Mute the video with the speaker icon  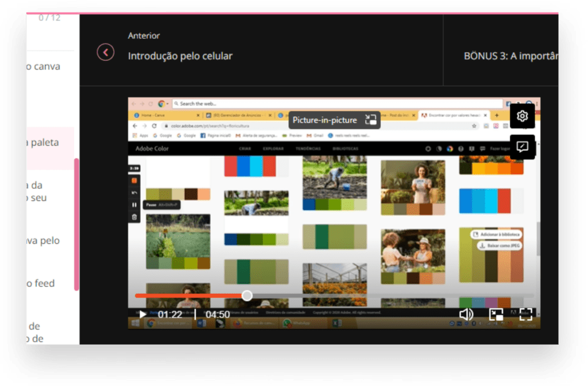pyautogui.click(x=466, y=314)
